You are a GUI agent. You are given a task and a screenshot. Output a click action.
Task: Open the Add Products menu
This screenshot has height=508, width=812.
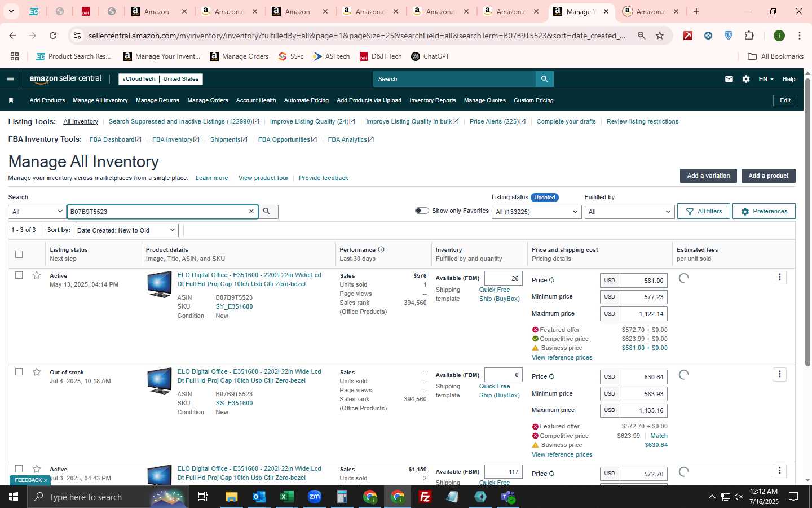click(47, 100)
